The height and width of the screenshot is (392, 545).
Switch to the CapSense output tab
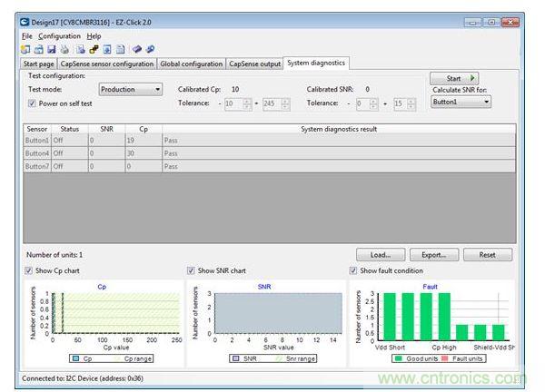point(254,64)
